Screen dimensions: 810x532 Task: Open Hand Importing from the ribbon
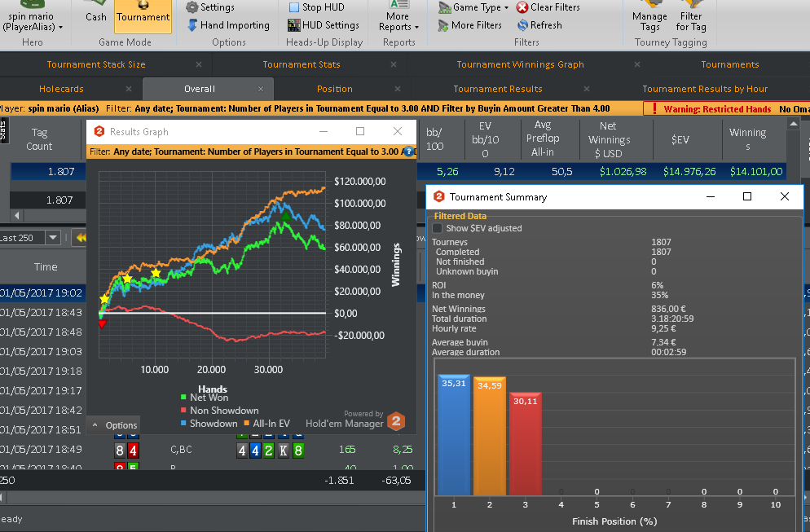tap(228, 25)
